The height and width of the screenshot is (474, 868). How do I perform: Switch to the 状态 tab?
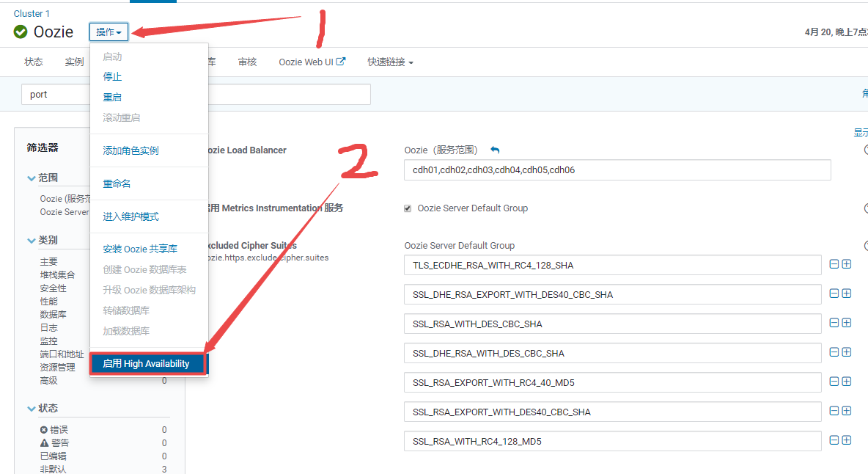(x=34, y=62)
